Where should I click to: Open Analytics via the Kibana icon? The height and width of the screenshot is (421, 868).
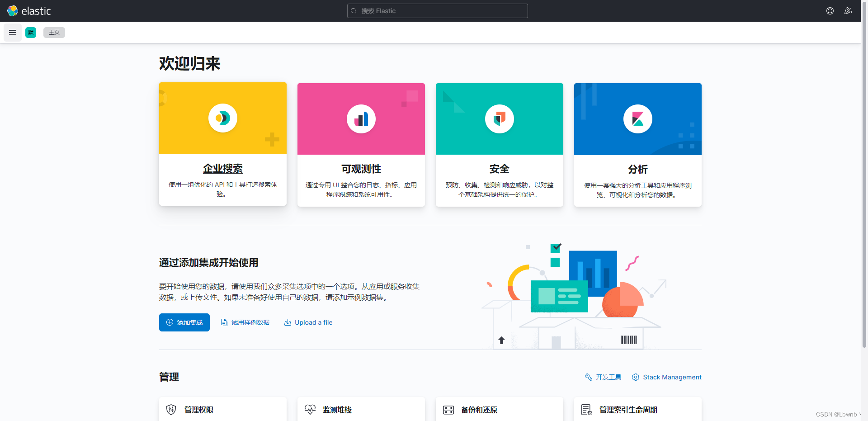coord(637,119)
